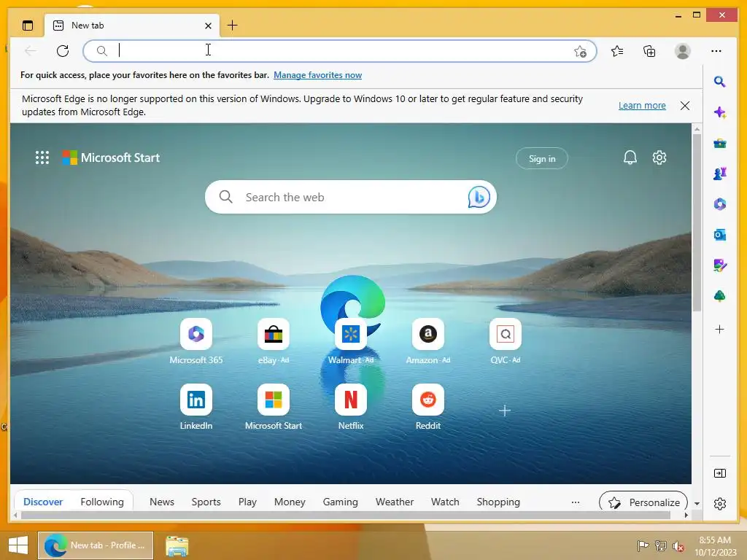Open the Collections icon
The height and width of the screenshot is (560, 747).
649,50
